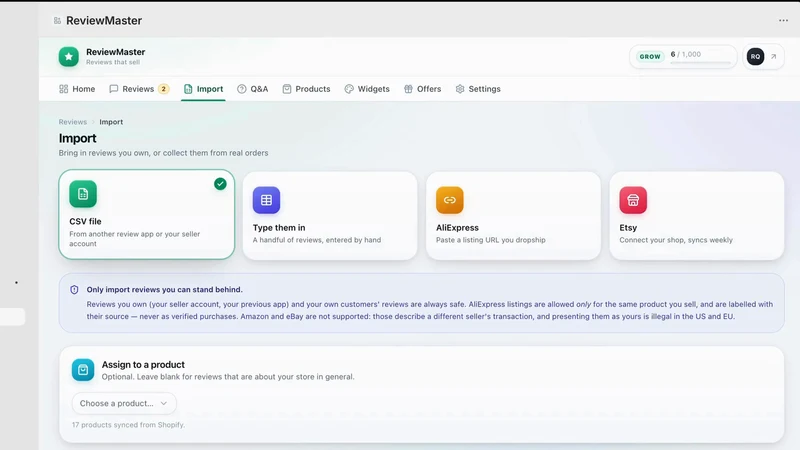Open the Products tab
This screenshot has height=450, width=800.
point(306,89)
